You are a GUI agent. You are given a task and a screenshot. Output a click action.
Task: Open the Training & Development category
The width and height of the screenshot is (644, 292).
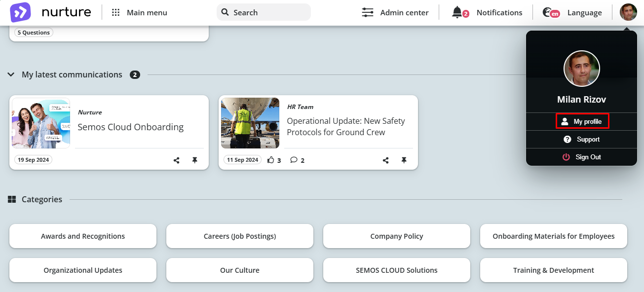tap(554, 270)
